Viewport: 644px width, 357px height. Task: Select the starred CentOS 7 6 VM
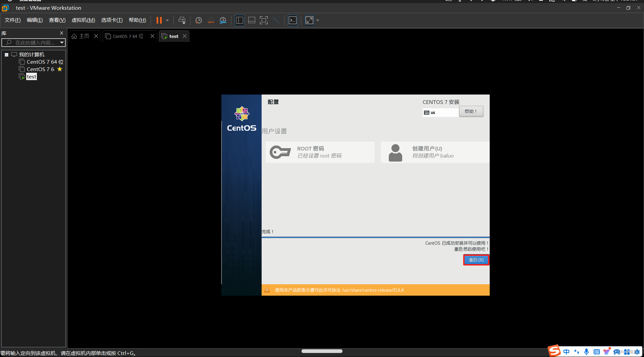pos(40,69)
